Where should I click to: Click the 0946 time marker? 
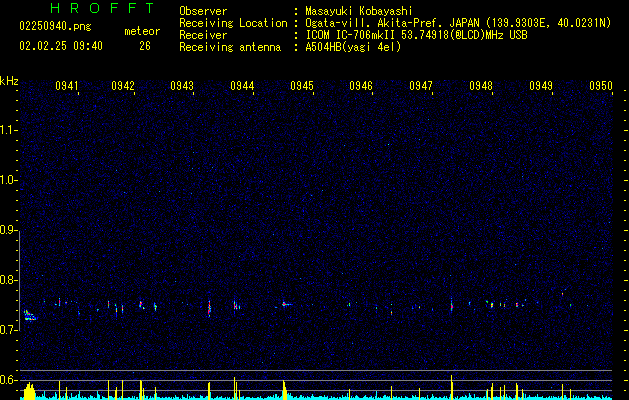tap(361, 86)
